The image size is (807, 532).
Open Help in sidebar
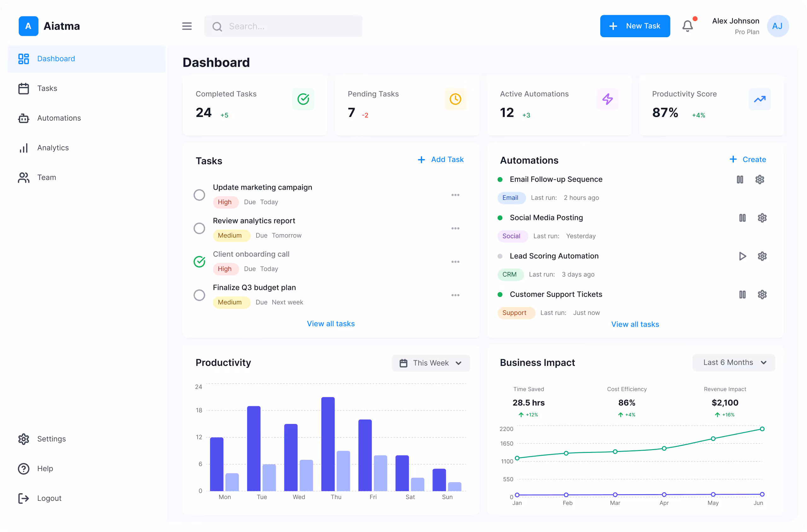pos(87,469)
